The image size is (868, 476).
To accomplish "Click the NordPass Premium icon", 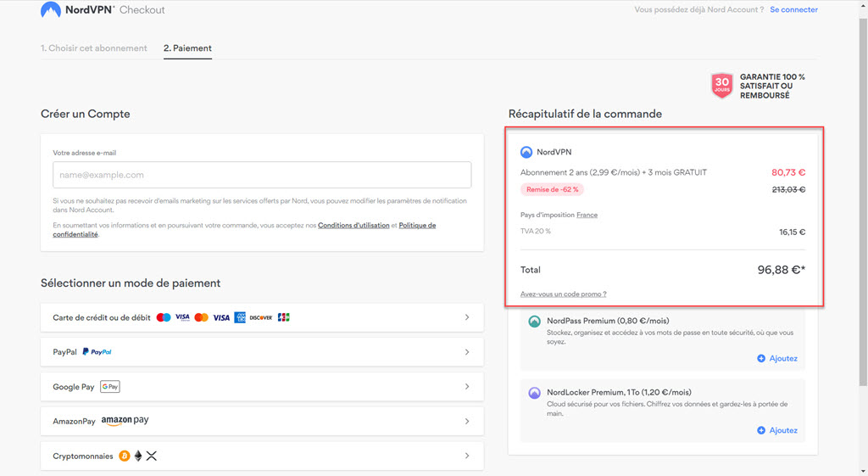I will coord(534,322).
